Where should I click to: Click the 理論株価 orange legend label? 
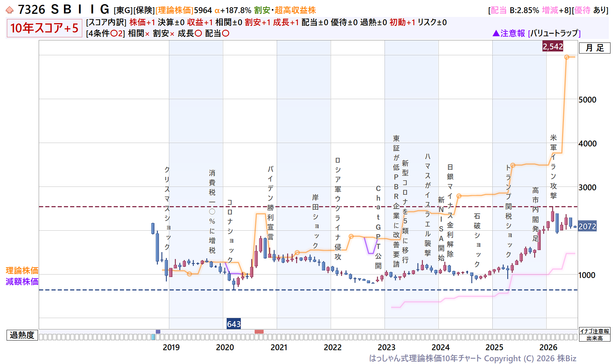coord(22,270)
